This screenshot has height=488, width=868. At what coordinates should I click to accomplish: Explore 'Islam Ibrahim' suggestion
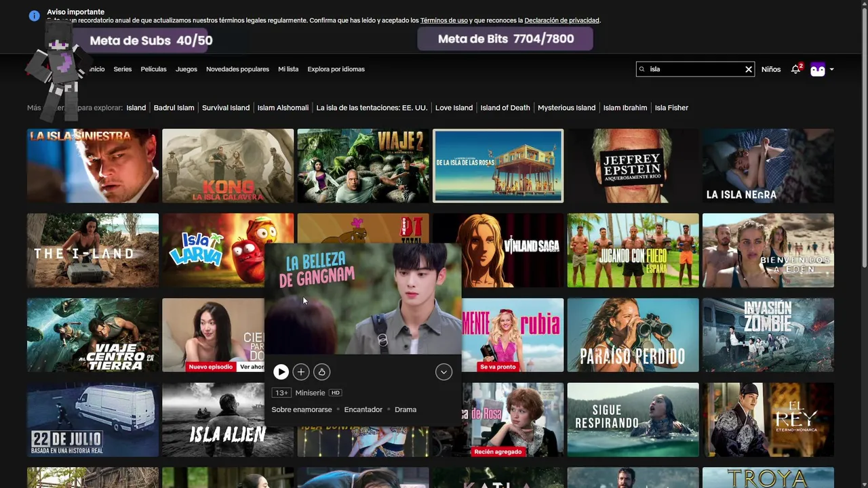(625, 108)
